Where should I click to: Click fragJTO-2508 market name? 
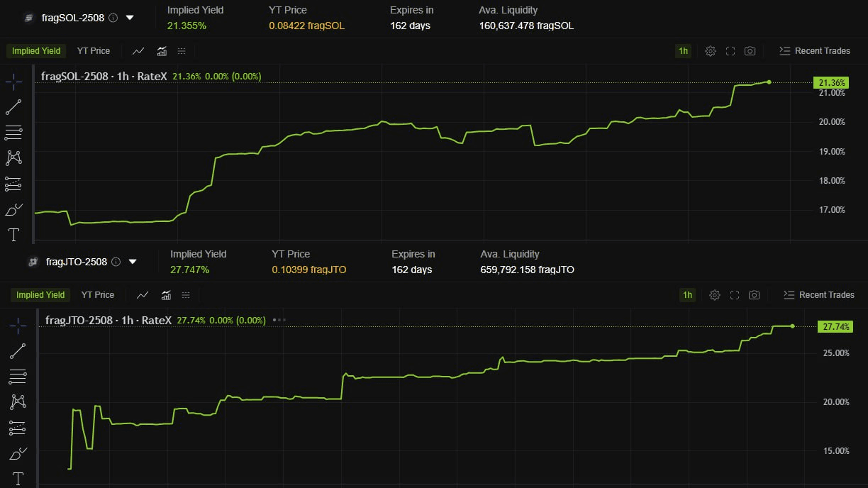tap(77, 262)
